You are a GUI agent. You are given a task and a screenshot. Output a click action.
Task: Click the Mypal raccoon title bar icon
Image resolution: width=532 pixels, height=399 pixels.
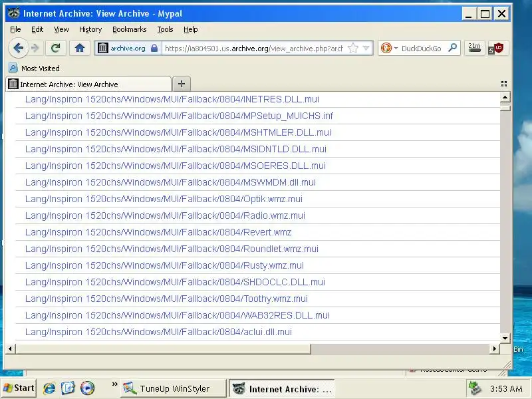tap(14, 13)
